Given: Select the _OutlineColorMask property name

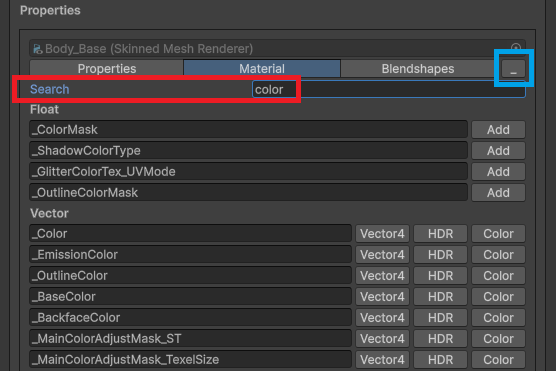Looking at the screenshot, I should click(x=249, y=193).
